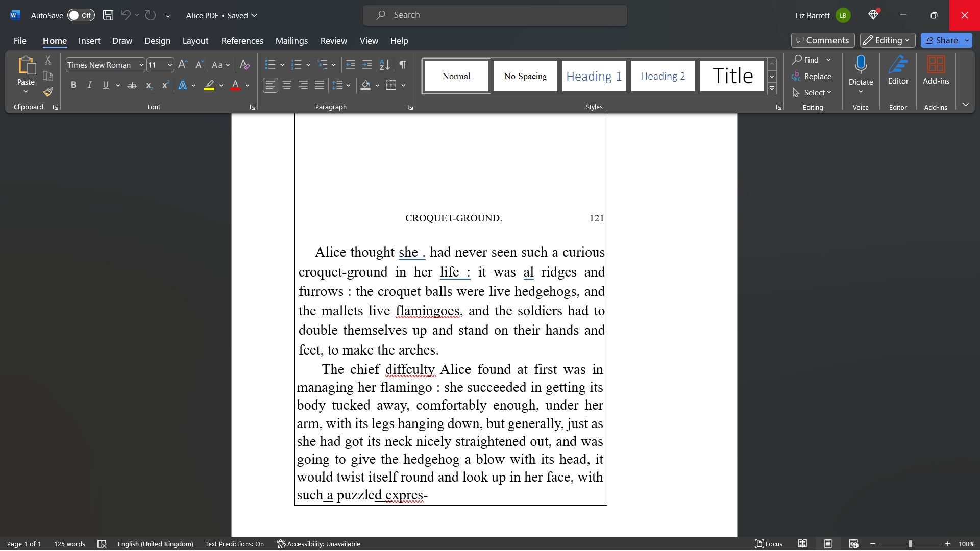This screenshot has height=551, width=980.
Task: Select the References ribbon tab
Action: tap(242, 41)
